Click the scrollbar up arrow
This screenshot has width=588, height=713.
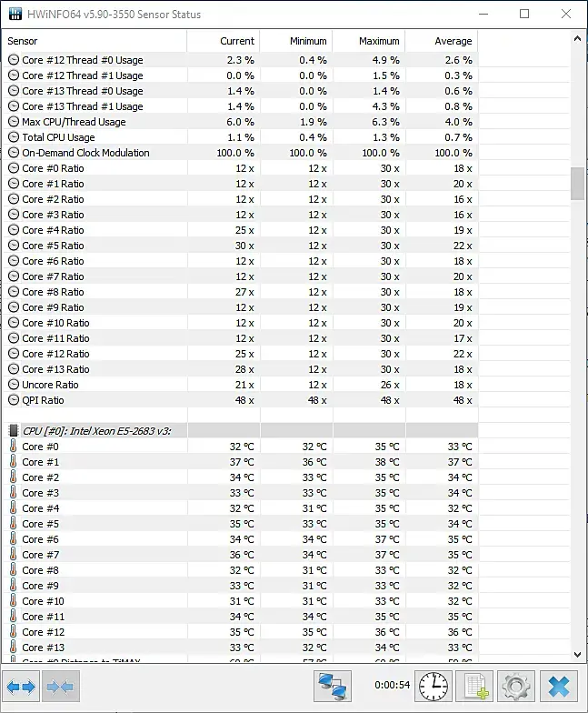click(577, 40)
